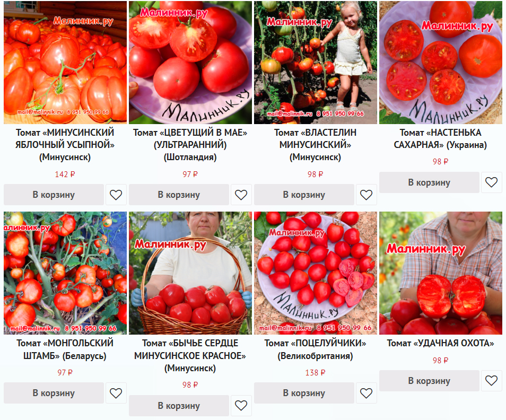
Task: Open Поцелуйчики heart-shaped tomatoes plate photo
Action: click(x=316, y=273)
